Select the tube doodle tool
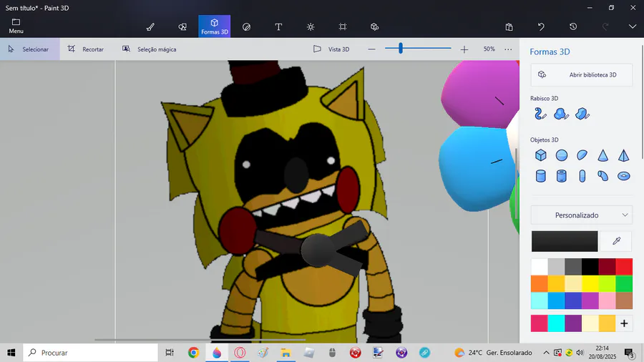 540,114
